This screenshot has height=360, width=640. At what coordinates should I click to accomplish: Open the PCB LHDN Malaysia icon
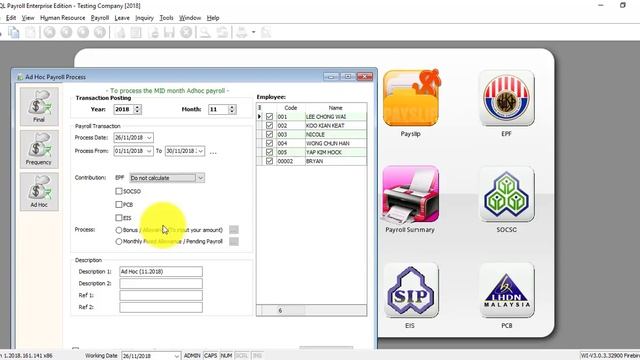click(x=507, y=291)
